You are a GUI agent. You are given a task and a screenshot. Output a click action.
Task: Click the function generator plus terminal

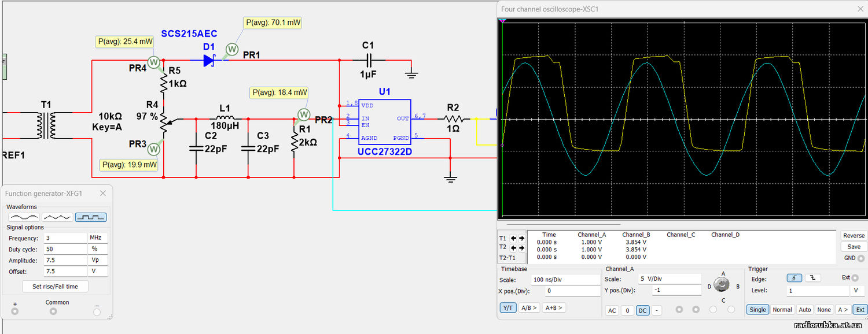pos(15,311)
